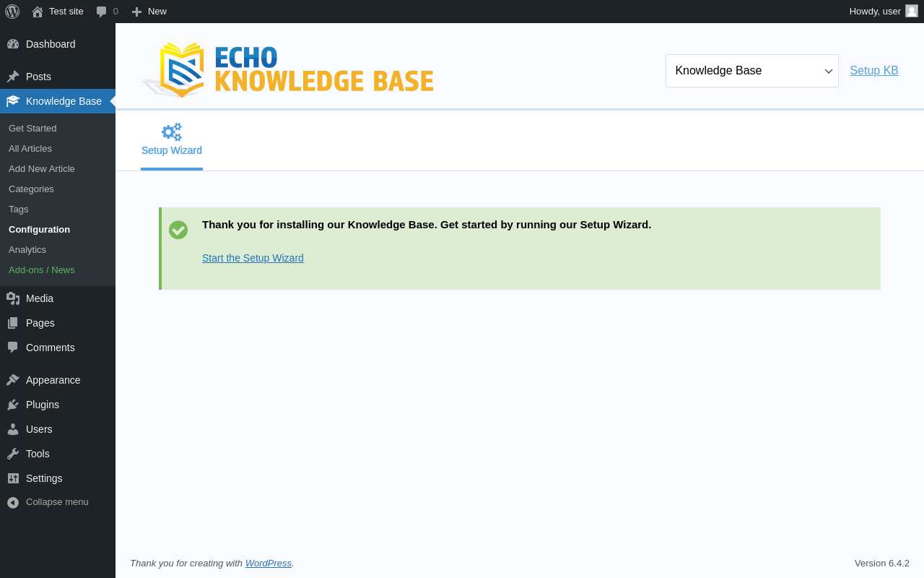924x578 pixels.
Task: Click the Collapse menu arrow icon
Action: (13, 502)
